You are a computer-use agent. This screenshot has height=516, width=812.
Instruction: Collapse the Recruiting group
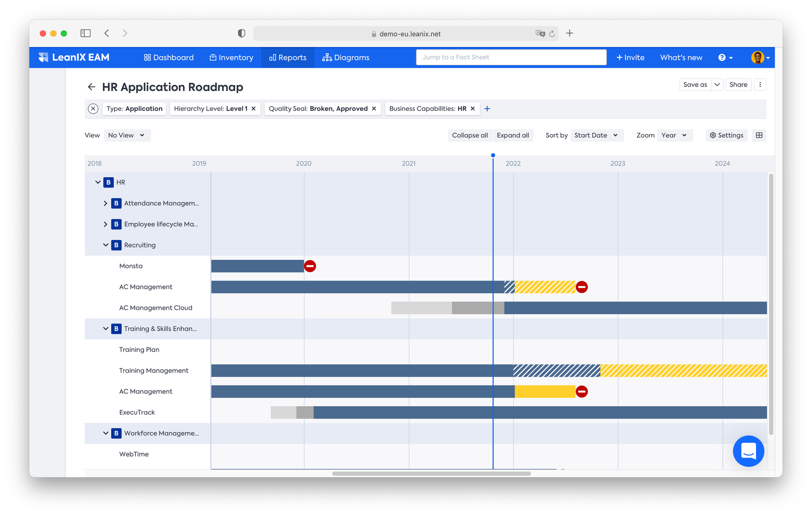click(105, 245)
